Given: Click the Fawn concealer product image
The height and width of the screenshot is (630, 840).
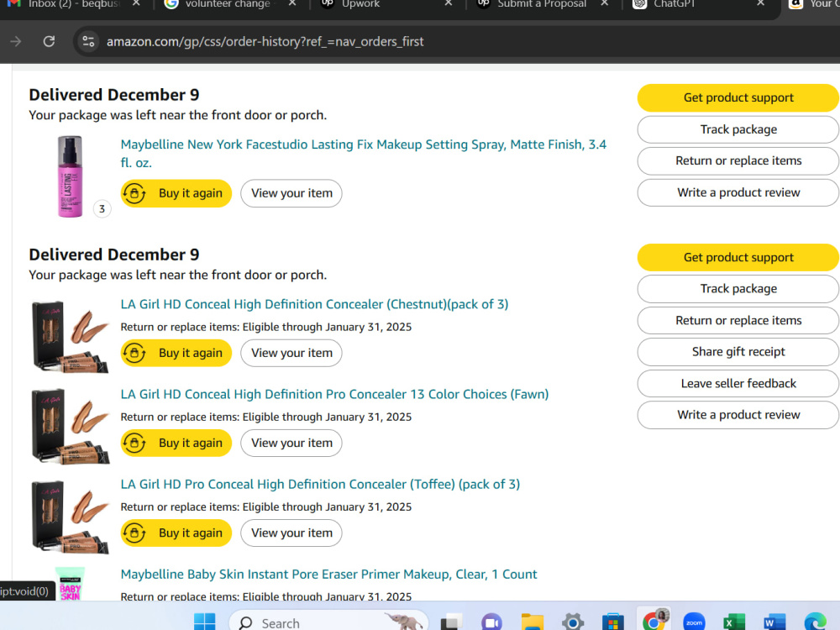Looking at the screenshot, I should 71,427.
